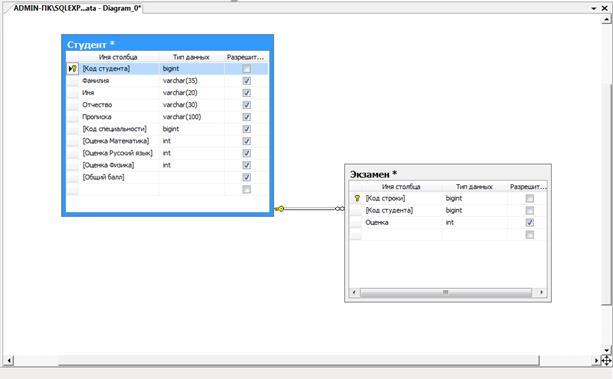Click the yellow key endpoint of the relationship line
Viewport: 613px width, 379px height.
point(280,209)
